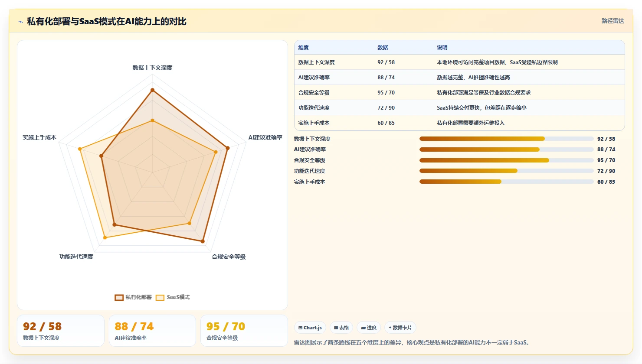
Task: Click radar axis label 合规安全等级
Action: (x=229, y=257)
